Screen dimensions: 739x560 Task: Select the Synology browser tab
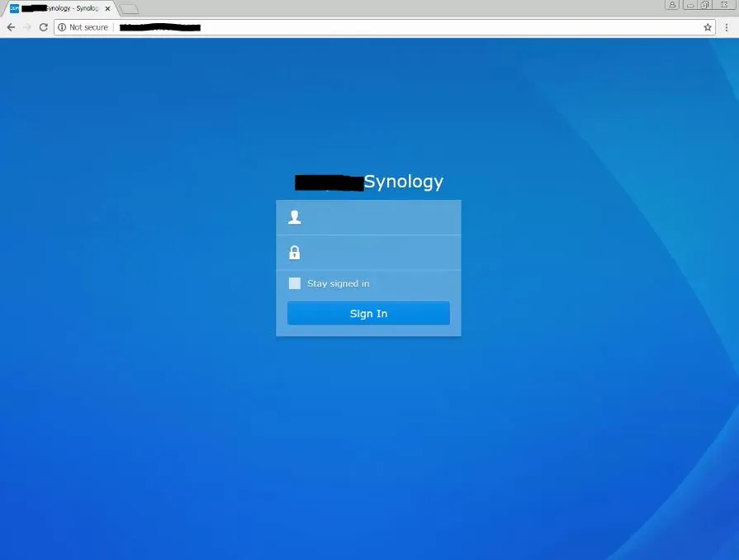[x=59, y=8]
